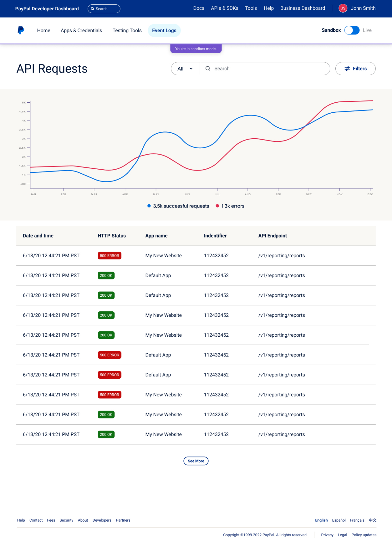392x552 pixels.
Task: Click the footer Contact link
Action: click(x=36, y=520)
